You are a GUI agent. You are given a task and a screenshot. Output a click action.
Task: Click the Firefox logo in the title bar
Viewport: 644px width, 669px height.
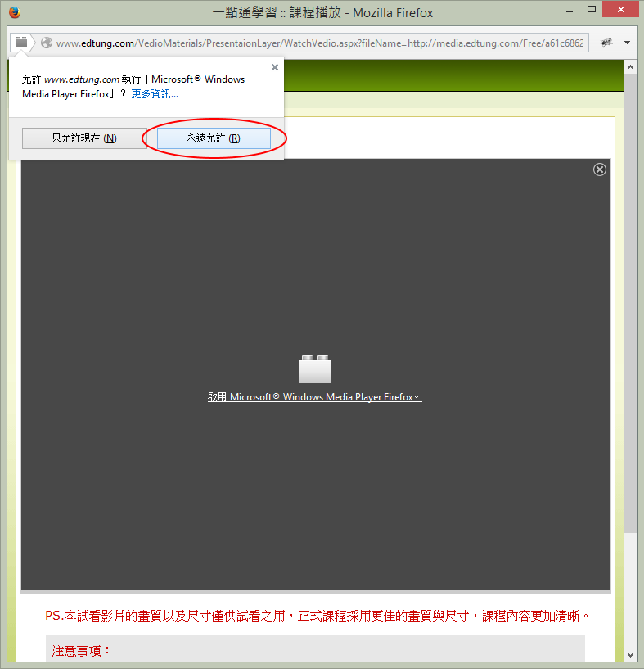pos(14,12)
